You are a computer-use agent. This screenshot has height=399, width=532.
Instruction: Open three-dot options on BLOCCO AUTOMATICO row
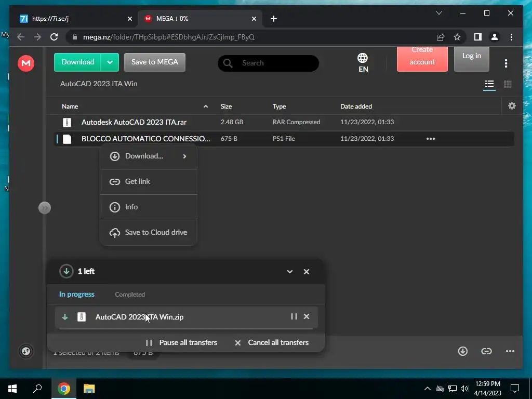coord(431,138)
